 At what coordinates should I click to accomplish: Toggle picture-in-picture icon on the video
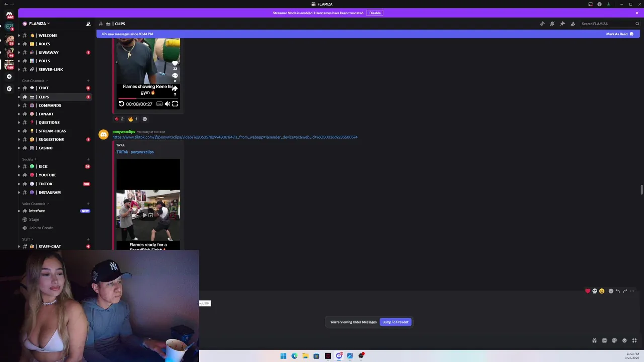coord(159,104)
